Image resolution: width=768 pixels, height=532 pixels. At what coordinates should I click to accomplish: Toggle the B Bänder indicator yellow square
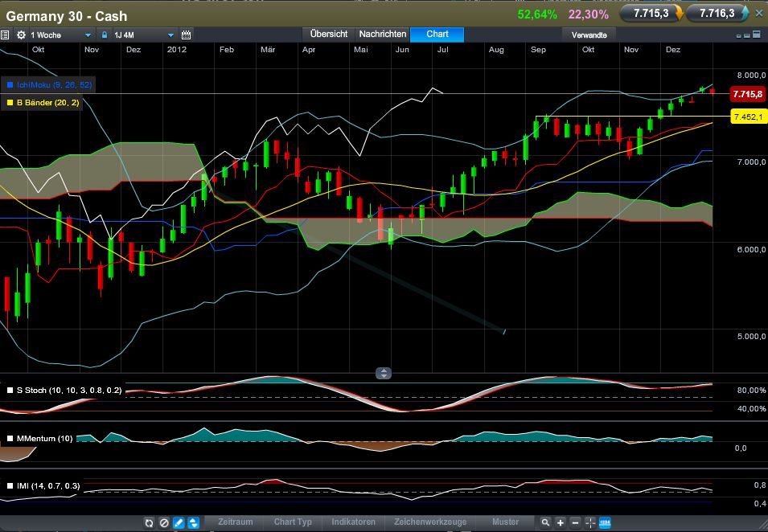pos(10,103)
